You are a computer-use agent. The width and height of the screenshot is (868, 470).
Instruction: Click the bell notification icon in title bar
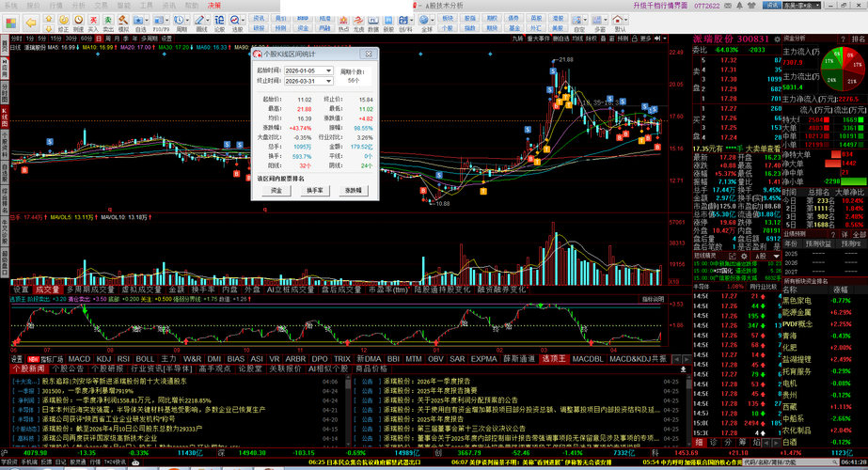(x=739, y=6)
